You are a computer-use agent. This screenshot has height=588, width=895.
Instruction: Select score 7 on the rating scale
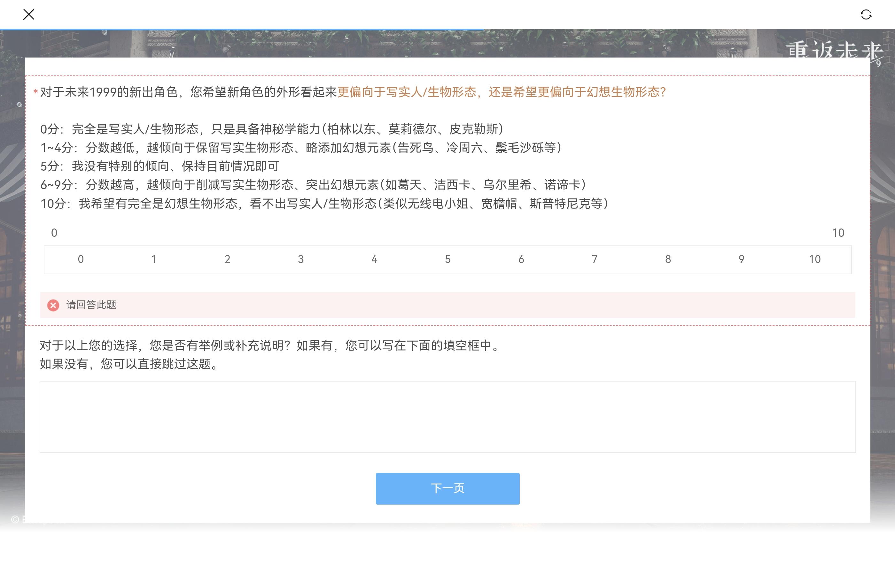coord(595,259)
